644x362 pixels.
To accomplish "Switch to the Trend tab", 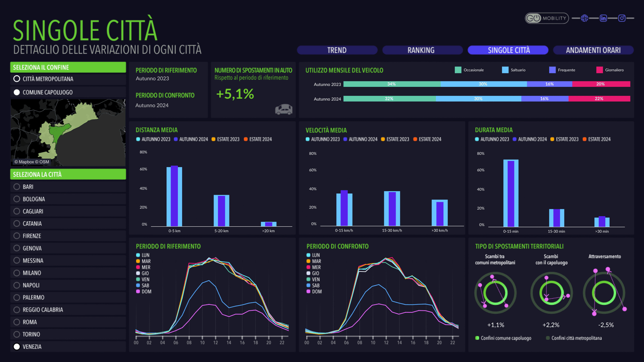I will pyautogui.click(x=337, y=50).
